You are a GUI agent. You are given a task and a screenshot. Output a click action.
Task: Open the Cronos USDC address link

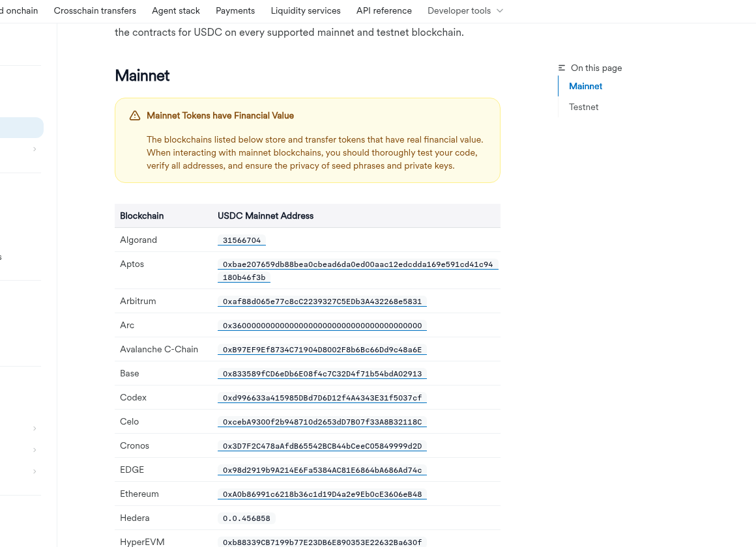coord(322,446)
